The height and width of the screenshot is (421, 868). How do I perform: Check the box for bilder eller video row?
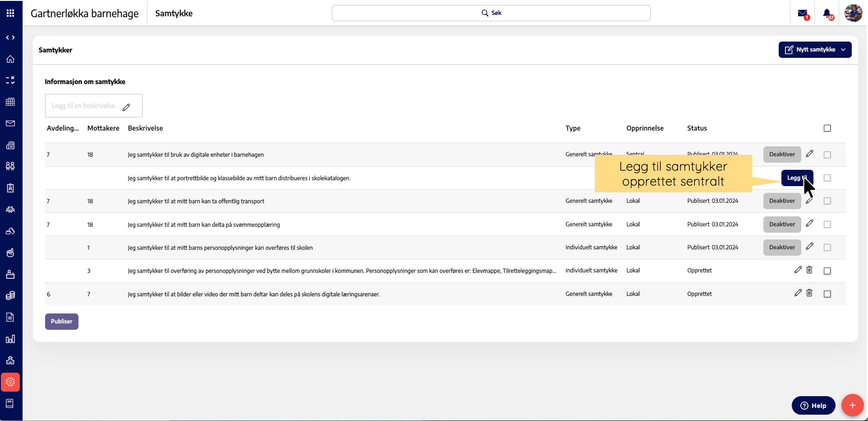tap(827, 294)
